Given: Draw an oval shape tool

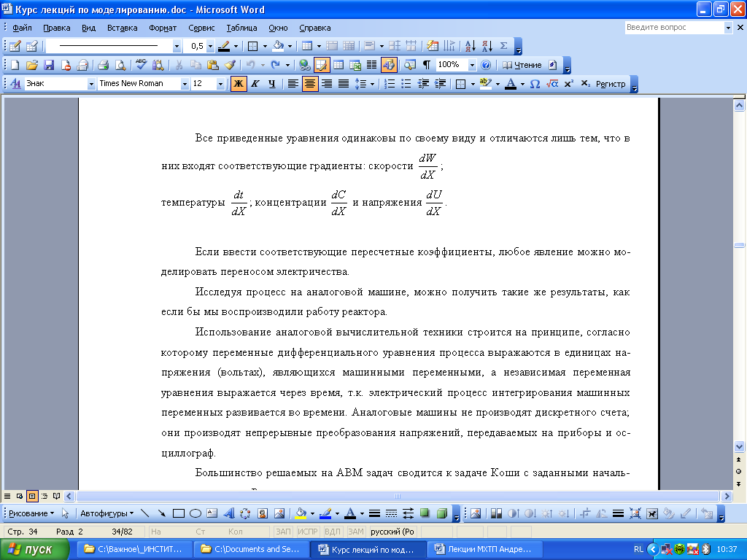Looking at the screenshot, I should coord(196,513).
